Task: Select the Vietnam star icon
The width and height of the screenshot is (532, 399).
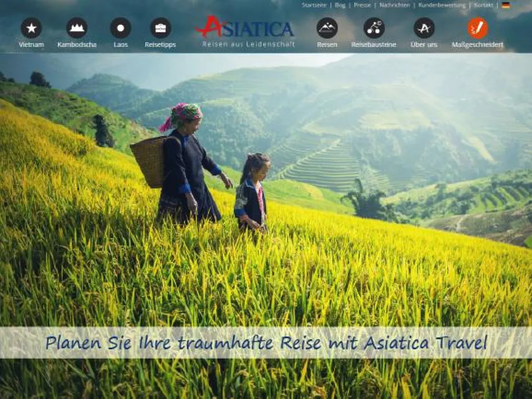Action: click(31, 27)
